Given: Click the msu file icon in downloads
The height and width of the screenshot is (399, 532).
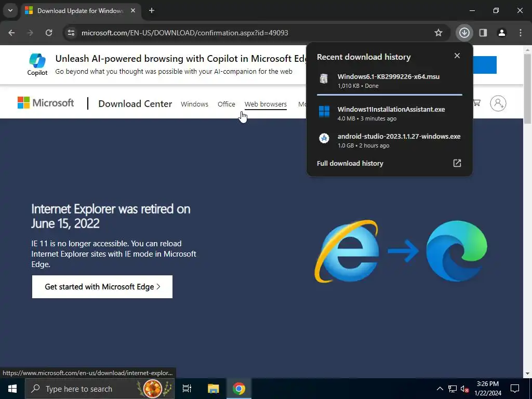Looking at the screenshot, I should tap(324, 78).
